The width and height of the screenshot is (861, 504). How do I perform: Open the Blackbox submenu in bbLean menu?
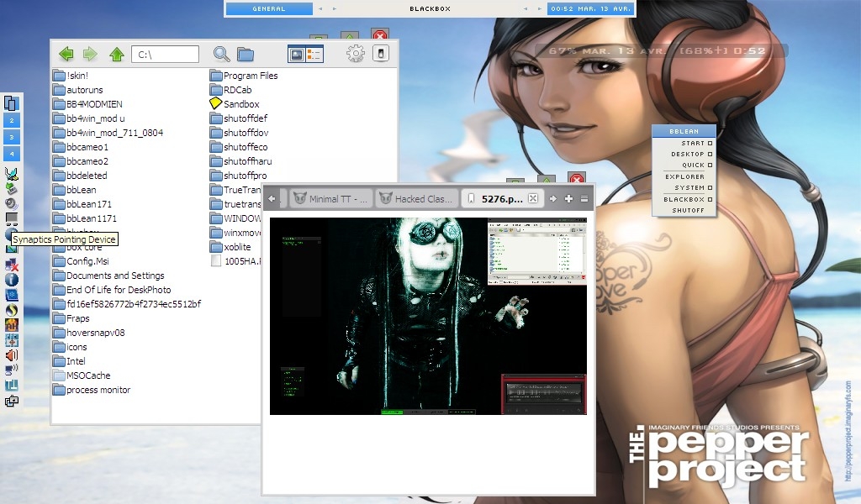pyautogui.click(x=684, y=199)
